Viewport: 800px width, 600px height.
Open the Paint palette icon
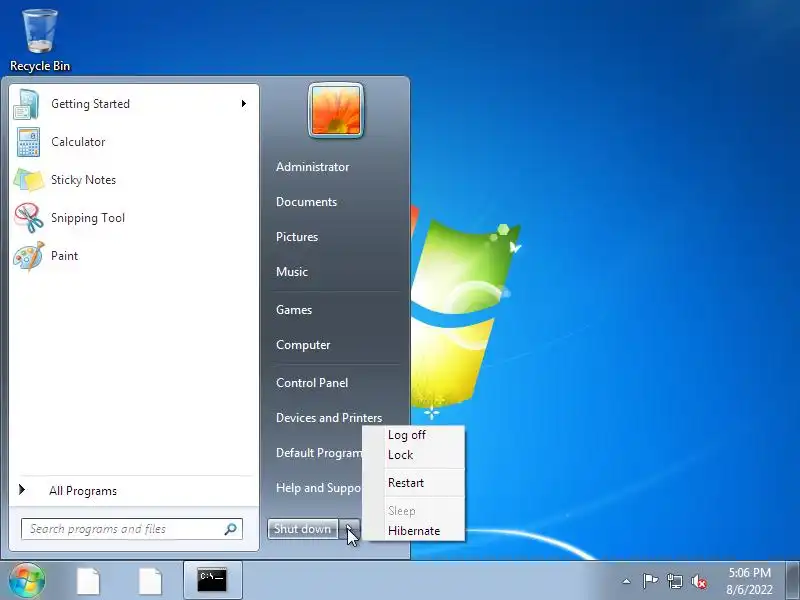point(29,256)
